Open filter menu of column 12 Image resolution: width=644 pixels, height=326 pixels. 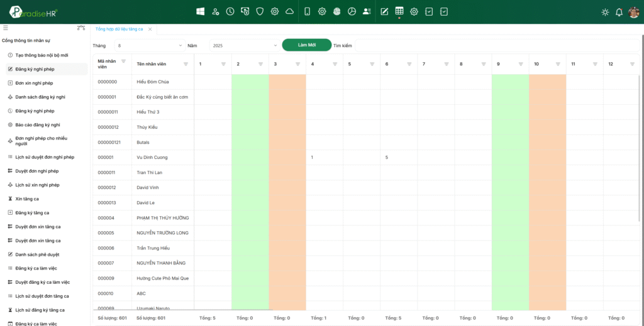click(x=632, y=64)
